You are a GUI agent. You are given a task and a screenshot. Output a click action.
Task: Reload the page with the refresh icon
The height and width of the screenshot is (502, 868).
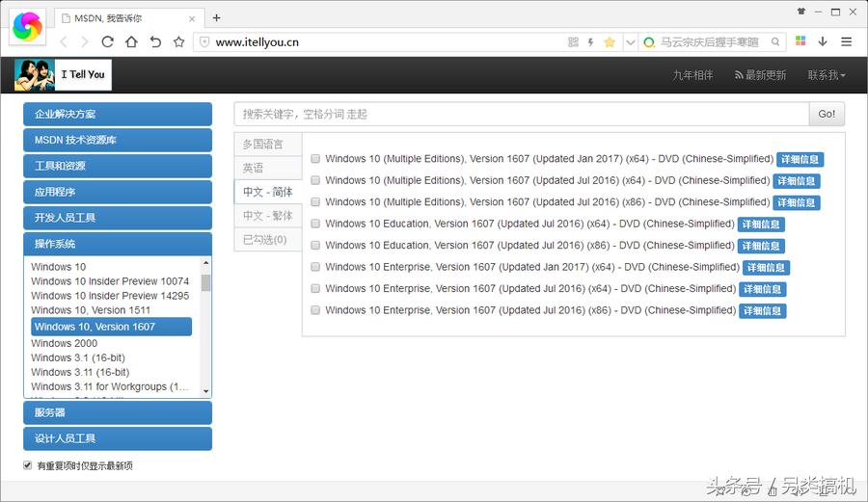[x=107, y=42]
